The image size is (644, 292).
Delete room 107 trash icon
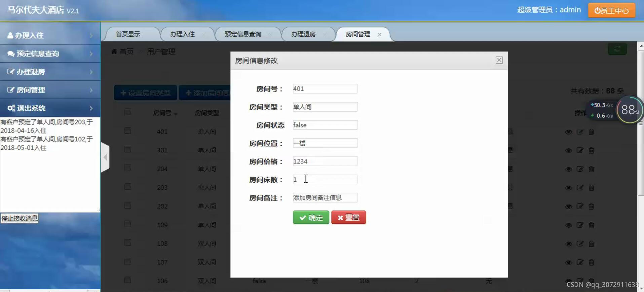[591, 262]
